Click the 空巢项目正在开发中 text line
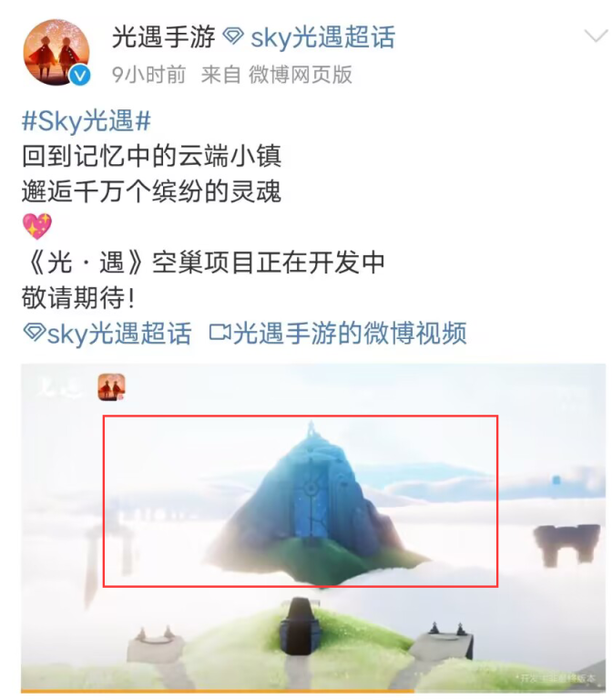 [x=268, y=262]
